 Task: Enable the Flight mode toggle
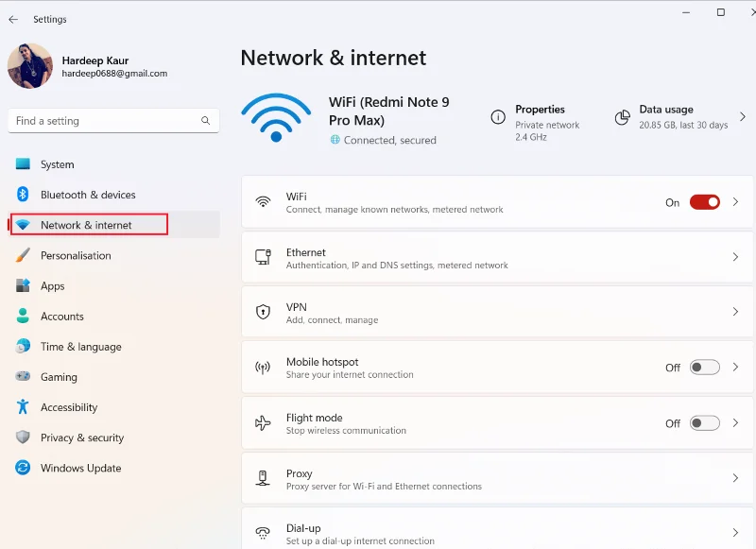704,423
